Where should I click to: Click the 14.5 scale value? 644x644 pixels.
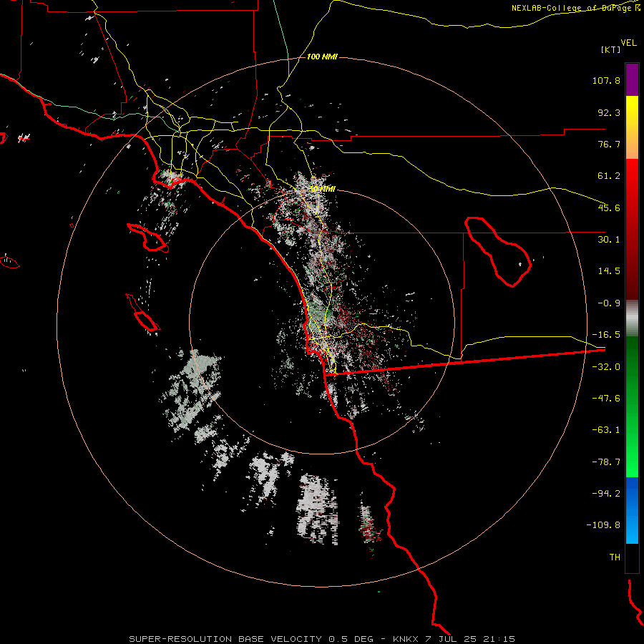[609, 271]
